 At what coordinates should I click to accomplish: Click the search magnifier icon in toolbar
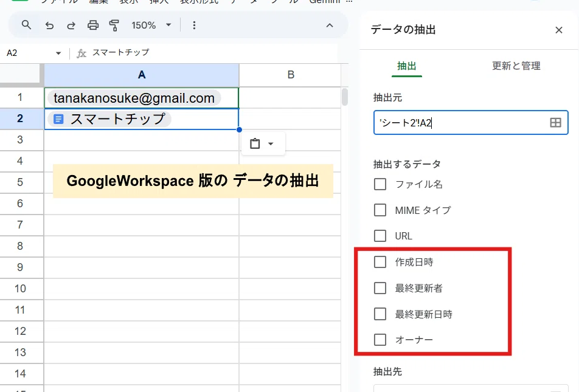point(26,25)
